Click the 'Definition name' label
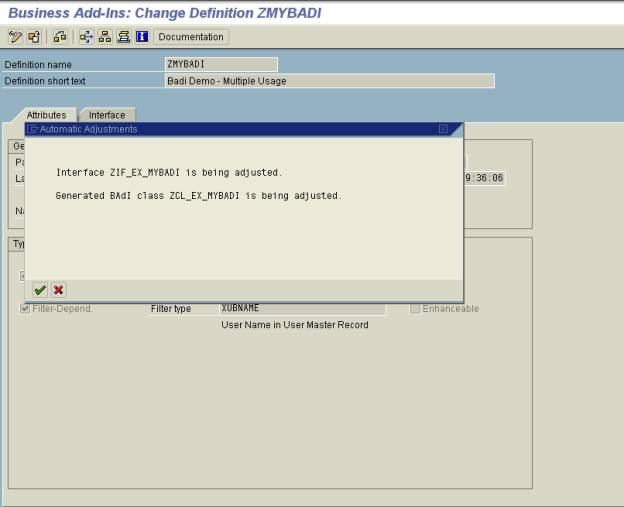Viewport: 624px width, 507px height. [38, 64]
